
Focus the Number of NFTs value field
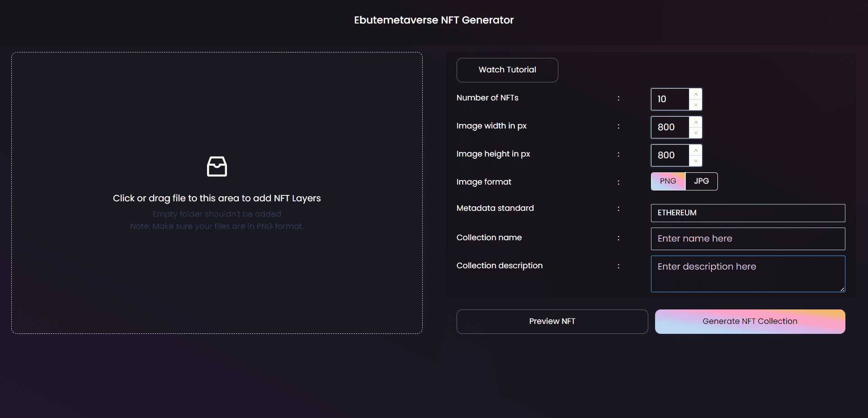pos(671,99)
